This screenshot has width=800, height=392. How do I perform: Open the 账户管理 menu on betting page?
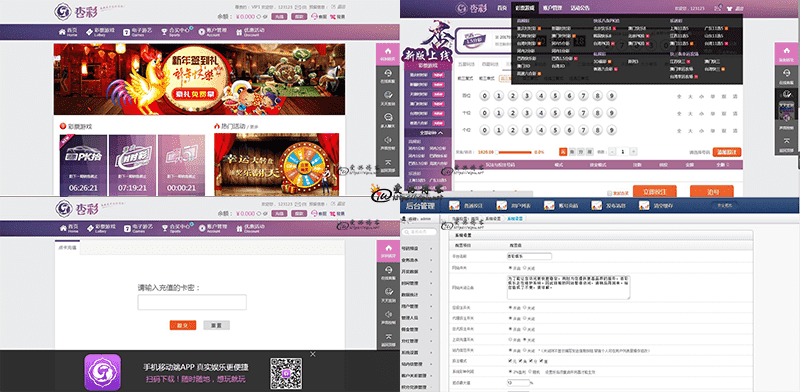[552, 8]
